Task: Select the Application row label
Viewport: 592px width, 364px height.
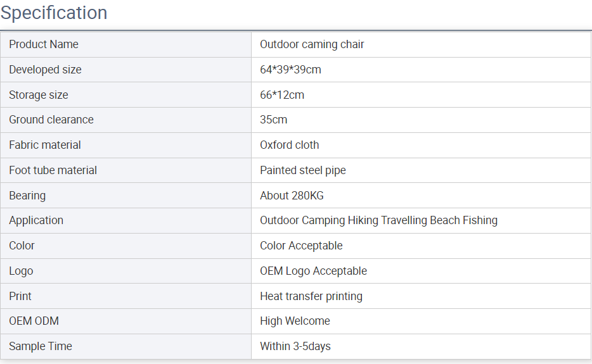Action: [36, 221]
